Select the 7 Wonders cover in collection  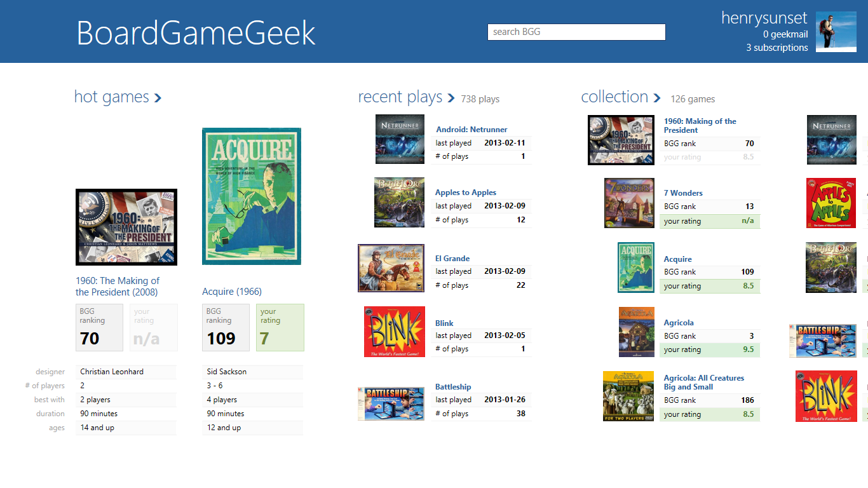click(629, 203)
